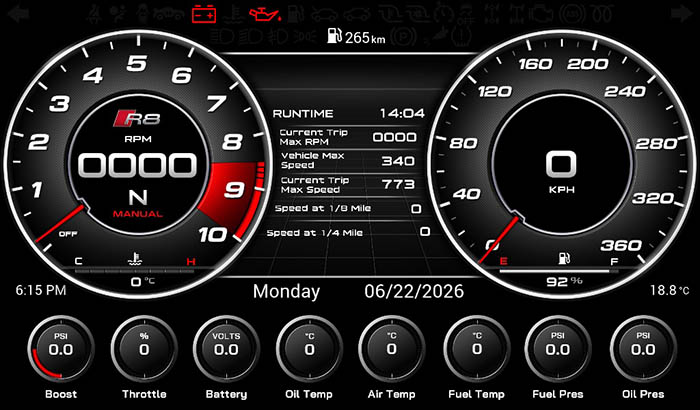The width and height of the screenshot is (700, 410).
Task: Tap the 265 km fuel range readout
Action: (x=365, y=37)
